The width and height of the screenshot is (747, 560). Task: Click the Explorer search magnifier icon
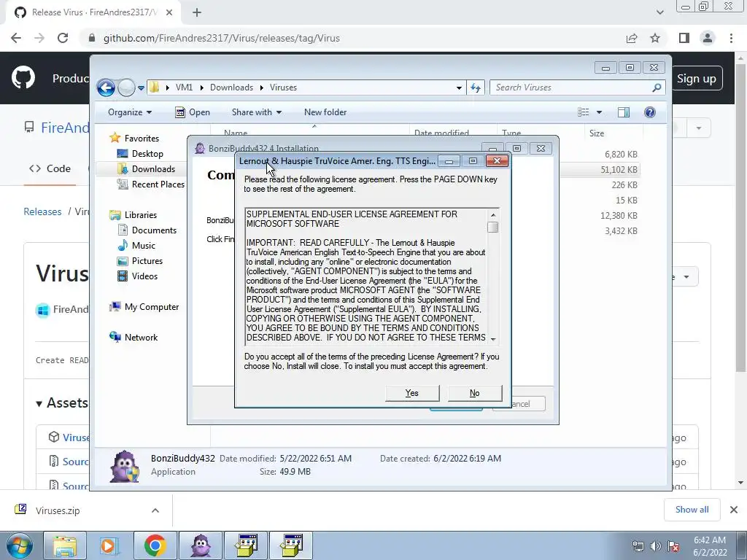point(657,87)
